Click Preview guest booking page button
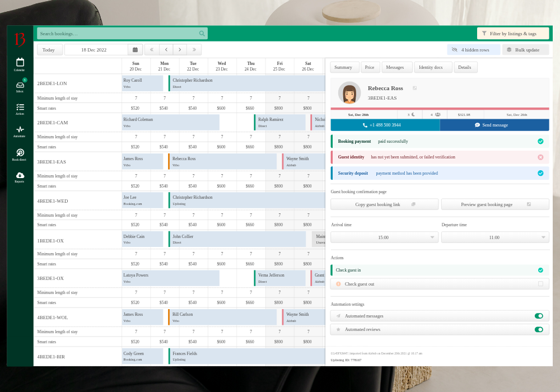The height and width of the screenshot is (392, 560). click(x=495, y=204)
